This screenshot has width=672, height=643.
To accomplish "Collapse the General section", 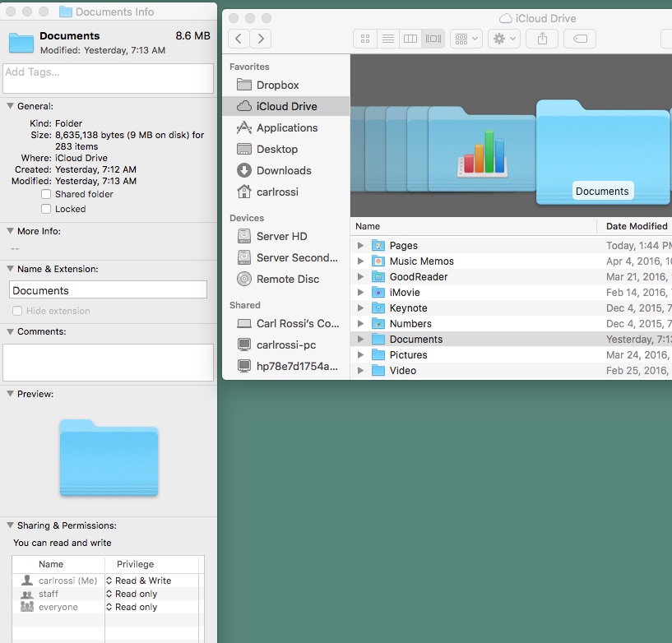I will 11,106.
